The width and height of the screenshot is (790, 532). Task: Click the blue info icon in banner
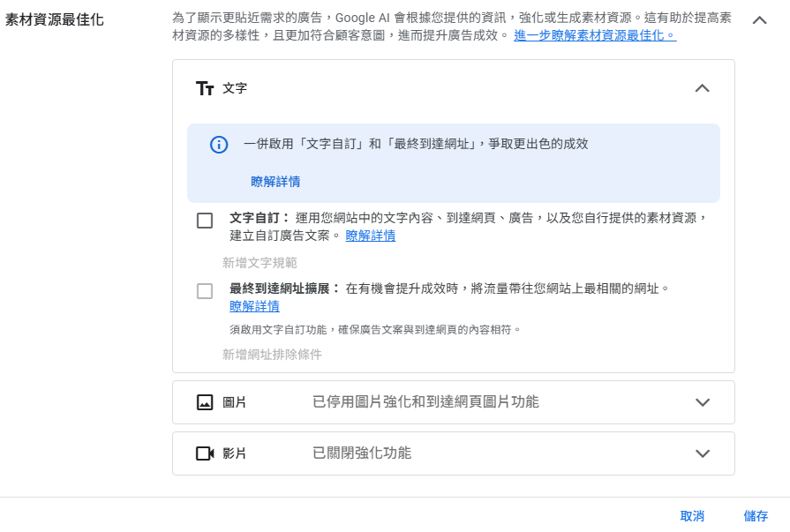click(219, 145)
